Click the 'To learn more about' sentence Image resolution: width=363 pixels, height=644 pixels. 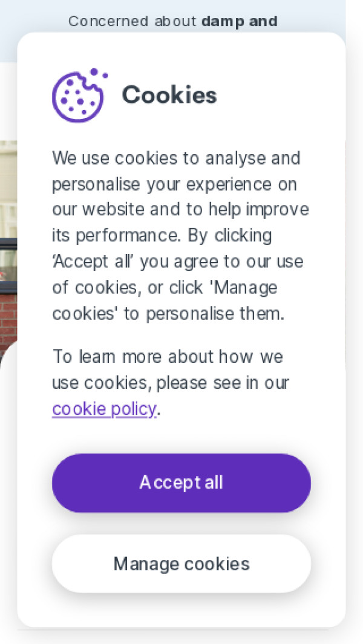click(x=167, y=356)
